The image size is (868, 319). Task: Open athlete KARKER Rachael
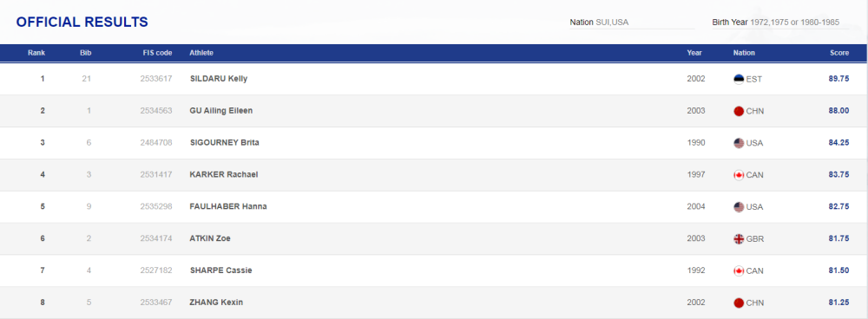(x=224, y=175)
